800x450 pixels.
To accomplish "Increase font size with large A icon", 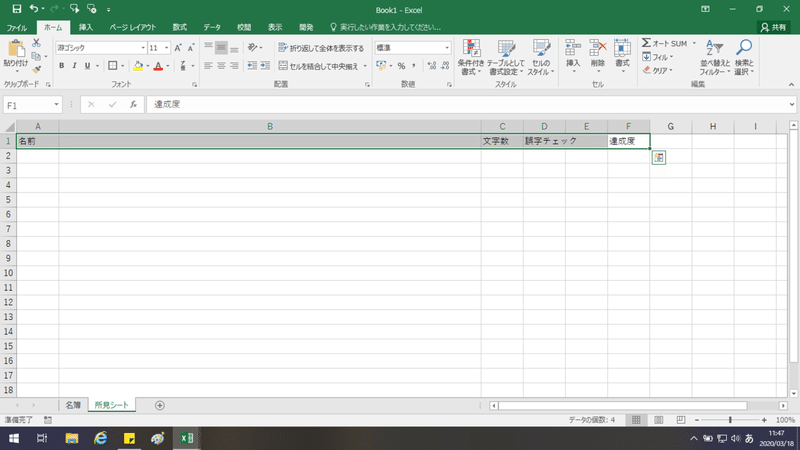I will click(178, 48).
